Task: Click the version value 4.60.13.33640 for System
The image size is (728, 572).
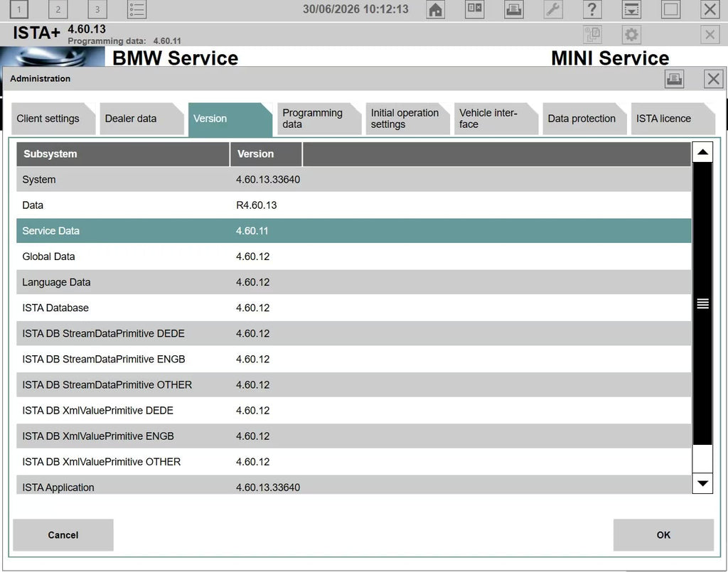Action: 268,180
